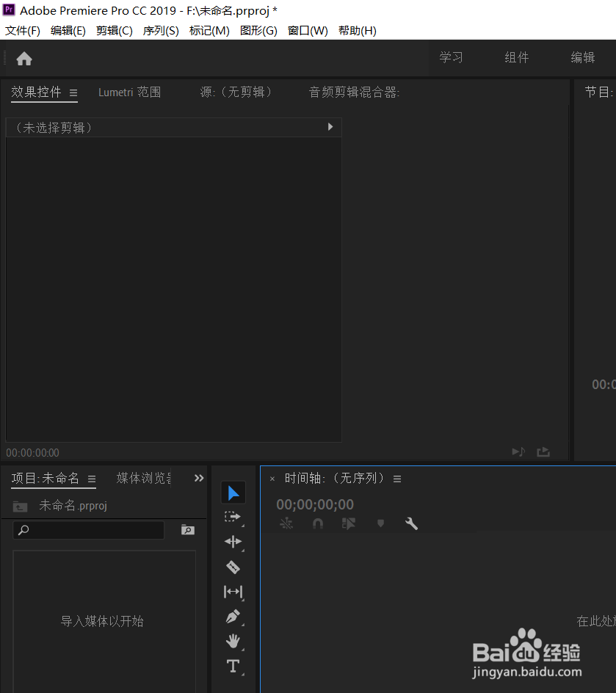Toggle Linked Selection in the timeline
Image resolution: width=616 pixels, height=693 pixels.
349,523
